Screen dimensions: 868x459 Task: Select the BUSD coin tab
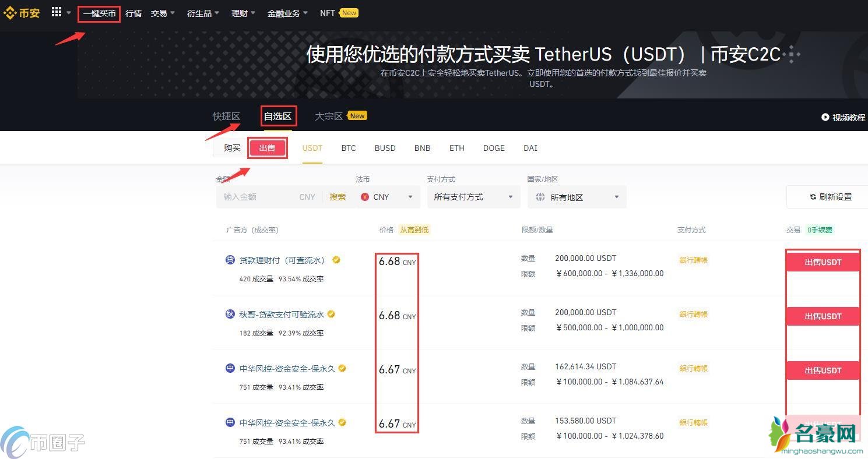point(385,148)
